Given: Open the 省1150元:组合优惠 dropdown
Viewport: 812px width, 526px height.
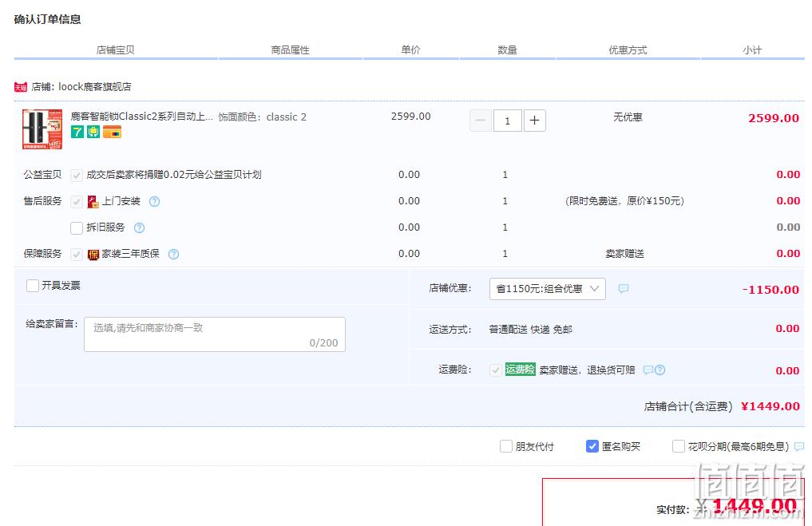Looking at the screenshot, I should coord(548,289).
